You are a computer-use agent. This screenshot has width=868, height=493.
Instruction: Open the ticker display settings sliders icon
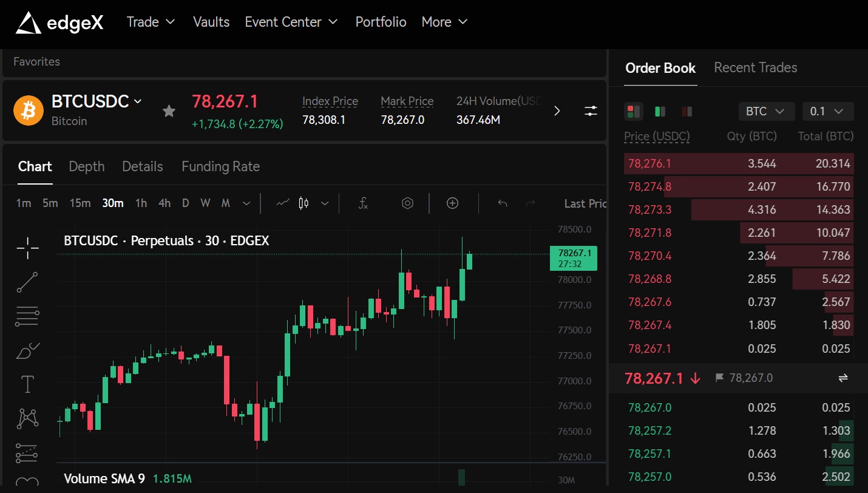coord(591,110)
